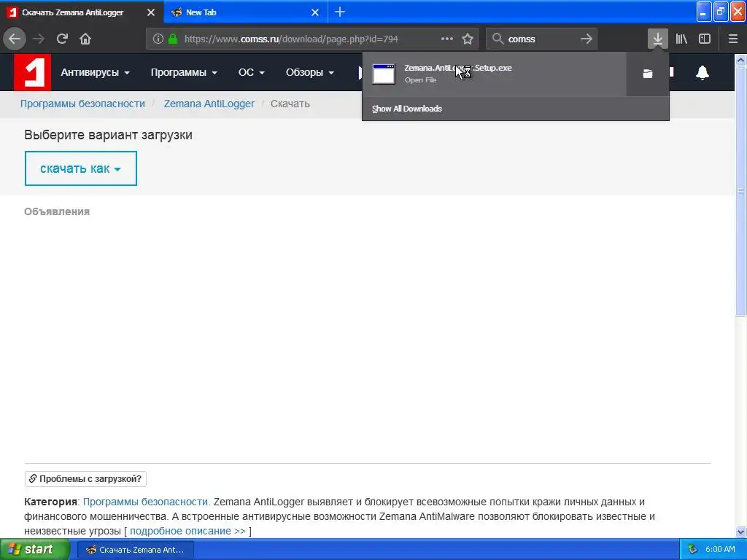The image size is (747, 560).
Task: Toggle the downloads panel arrow button
Action: point(658,39)
